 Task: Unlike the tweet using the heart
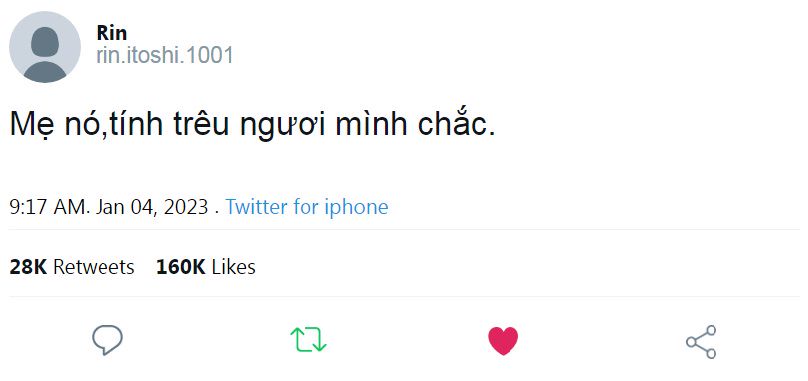[503, 341]
